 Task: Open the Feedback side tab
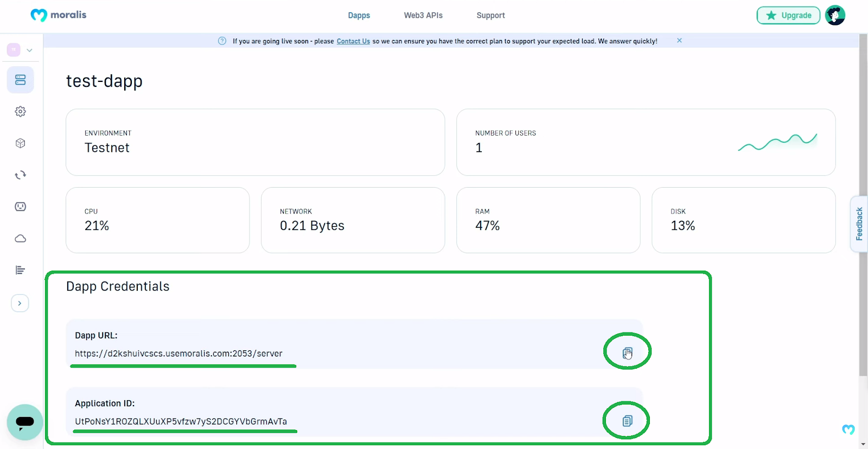pyautogui.click(x=859, y=224)
